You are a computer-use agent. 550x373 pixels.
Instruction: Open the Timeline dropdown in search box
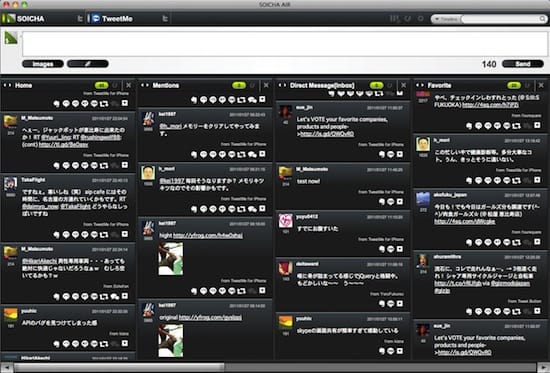(x=446, y=19)
